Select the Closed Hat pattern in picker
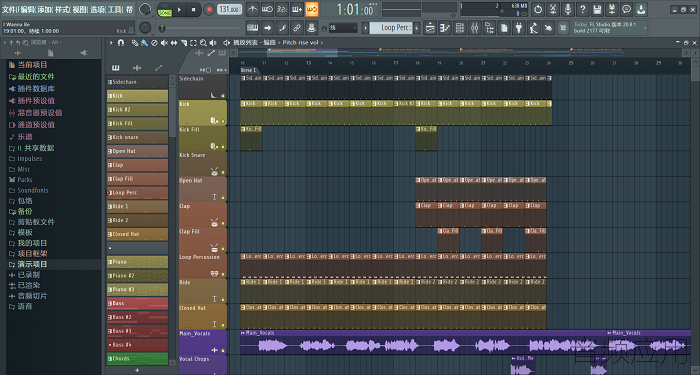This screenshot has height=375, width=700. (x=138, y=234)
